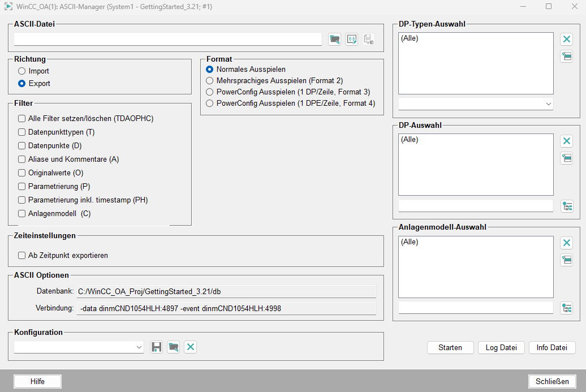This screenshot has height=392, width=586.
Task: Click the Schließen button
Action: tap(552, 382)
